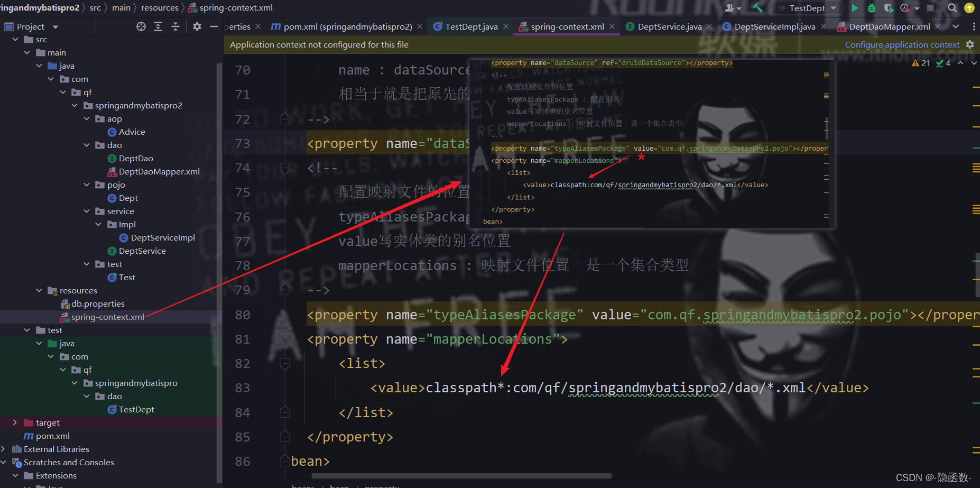Screen dimensions: 980x488
Task: Click 'main' in the breadcrumb path
Action: (121, 8)
